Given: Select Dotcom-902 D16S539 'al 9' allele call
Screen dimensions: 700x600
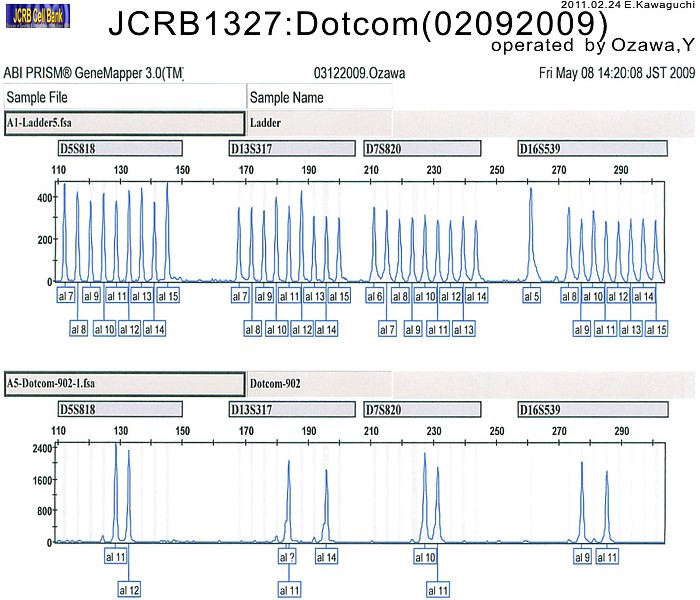Looking at the screenshot, I should [582, 557].
